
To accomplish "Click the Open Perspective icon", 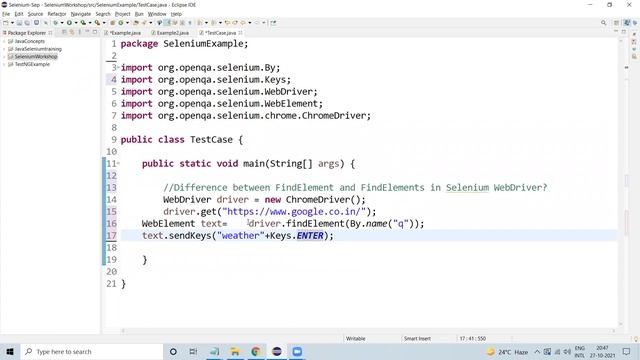I will [x=616, y=23].
